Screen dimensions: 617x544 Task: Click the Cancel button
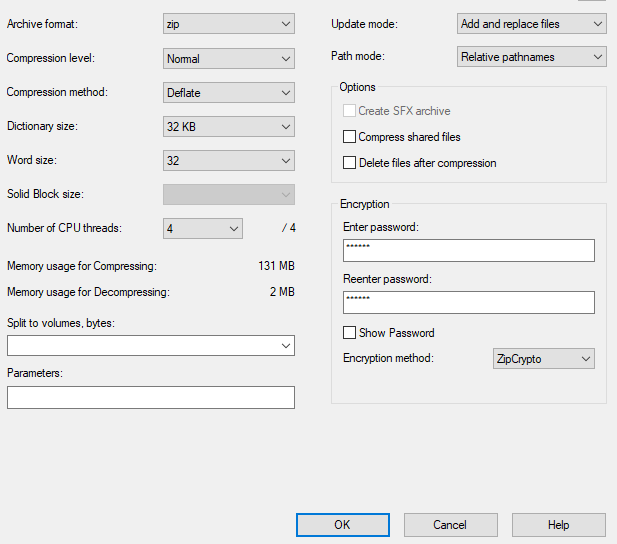[x=451, y=525]
